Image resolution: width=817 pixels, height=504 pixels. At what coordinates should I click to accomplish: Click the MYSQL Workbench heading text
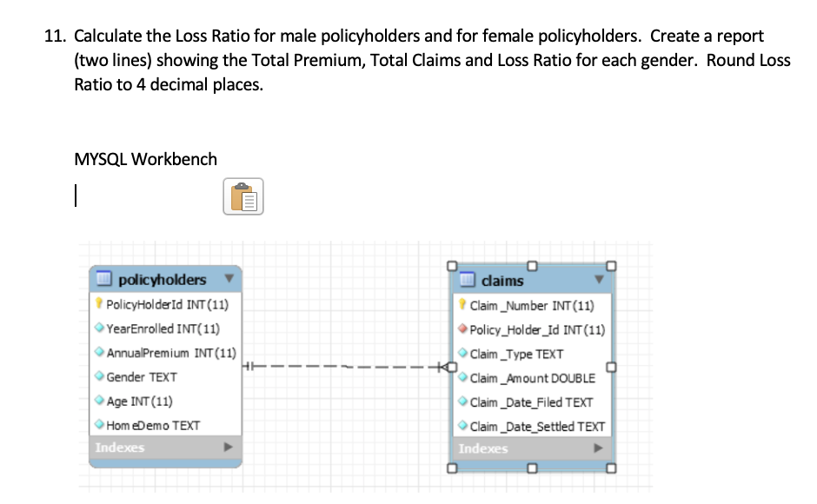(145, 159)
